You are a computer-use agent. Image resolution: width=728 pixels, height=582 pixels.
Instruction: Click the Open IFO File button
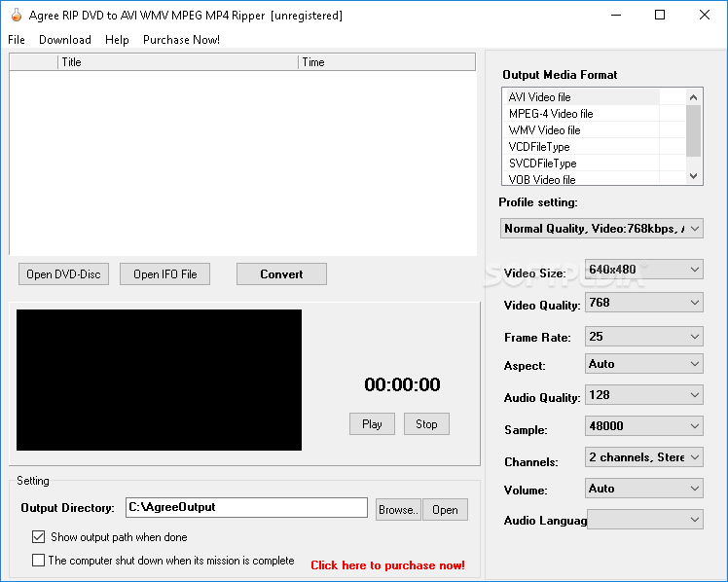click(164, 274)
